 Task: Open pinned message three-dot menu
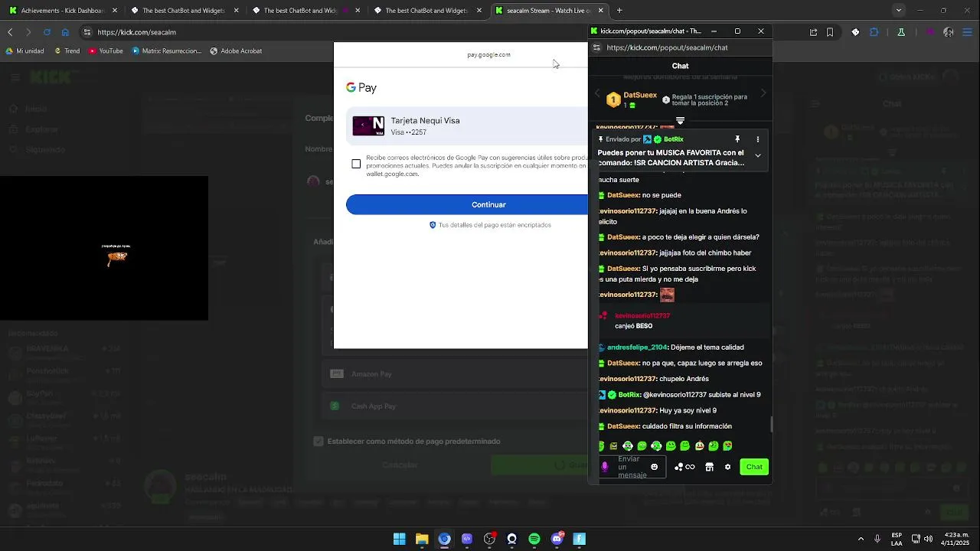758,139
